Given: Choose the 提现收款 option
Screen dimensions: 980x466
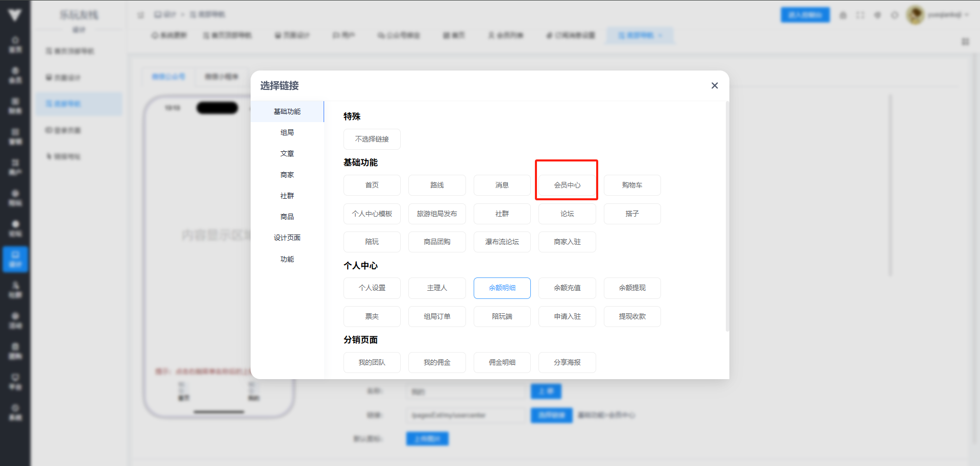Looking at the screenshot, I should coord(632,316).
